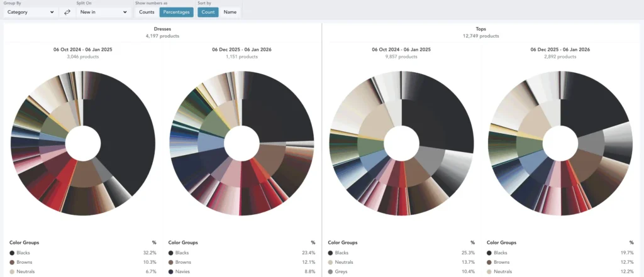
Task: Click Neutrals color dot in Tops 2024 legend
Action: 331,262
